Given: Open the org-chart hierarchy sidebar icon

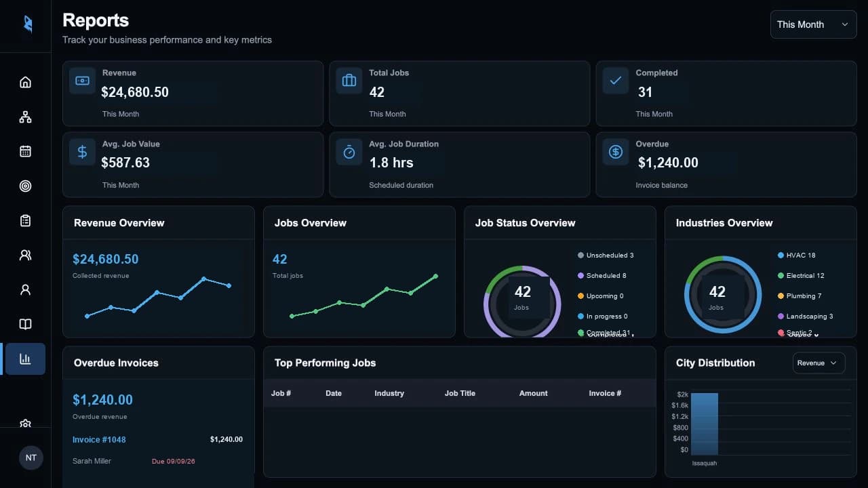Looking at the screenshot, I should click(x=25, y=117).
